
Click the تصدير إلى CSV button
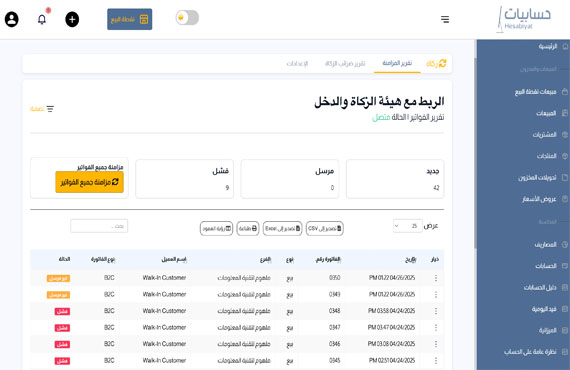point(325,229)
